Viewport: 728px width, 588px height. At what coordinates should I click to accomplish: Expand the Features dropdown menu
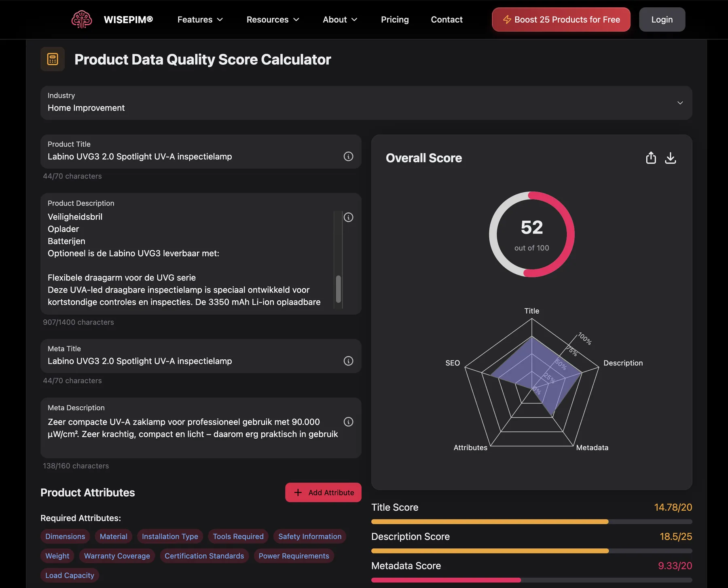pos(200,19)
